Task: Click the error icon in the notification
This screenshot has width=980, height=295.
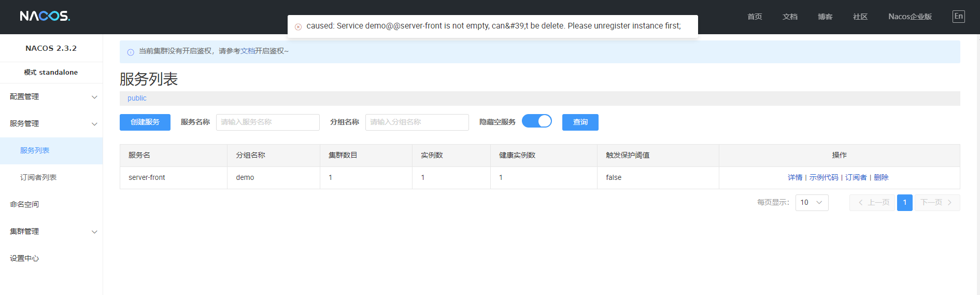Action: pyautogui.click(x=298, y=26)
